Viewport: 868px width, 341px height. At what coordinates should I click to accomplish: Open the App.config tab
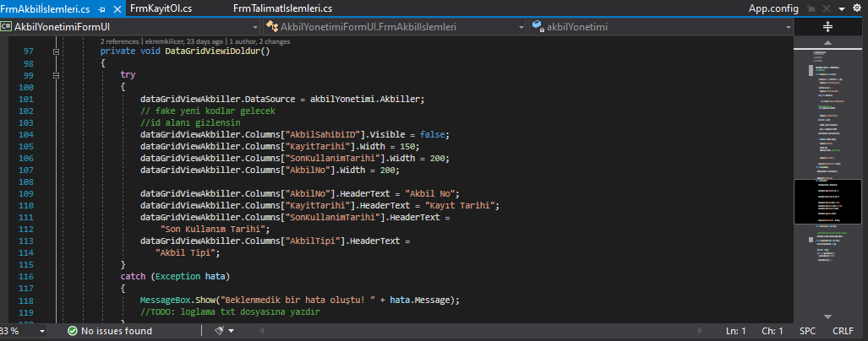click(x=773, y=8)
